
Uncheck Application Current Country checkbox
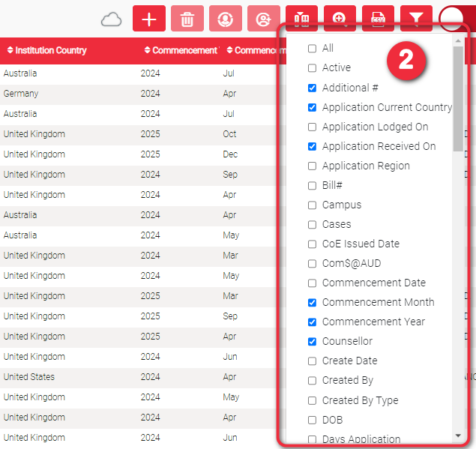pyautogui.click(x=312, y=107)
